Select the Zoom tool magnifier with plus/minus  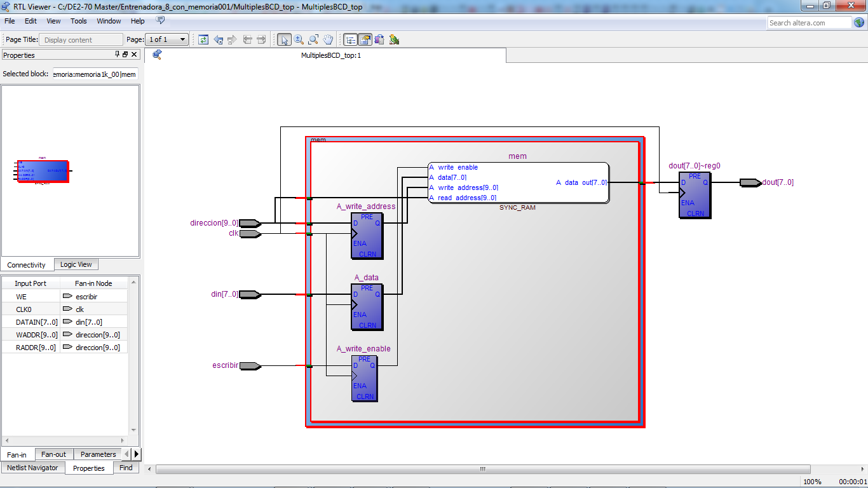[299, 39]
